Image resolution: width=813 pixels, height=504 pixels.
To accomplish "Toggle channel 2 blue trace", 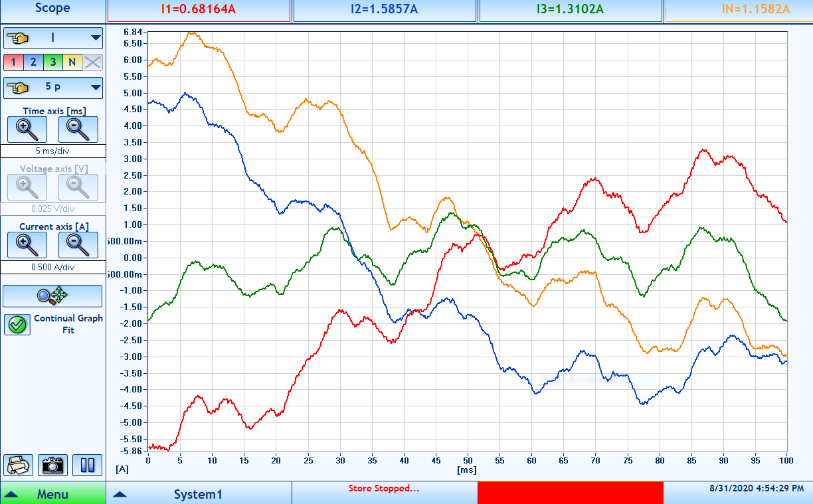I will tap(33, 62).
